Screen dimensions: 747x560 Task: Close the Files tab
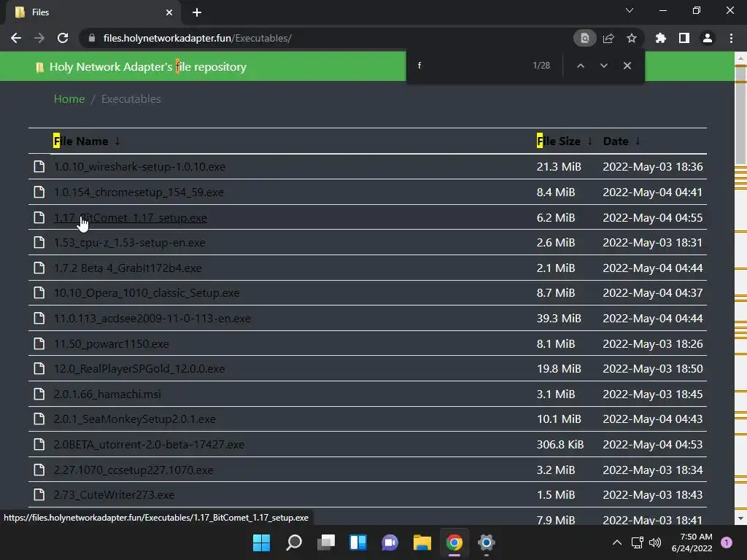click(x=169, y=12)
